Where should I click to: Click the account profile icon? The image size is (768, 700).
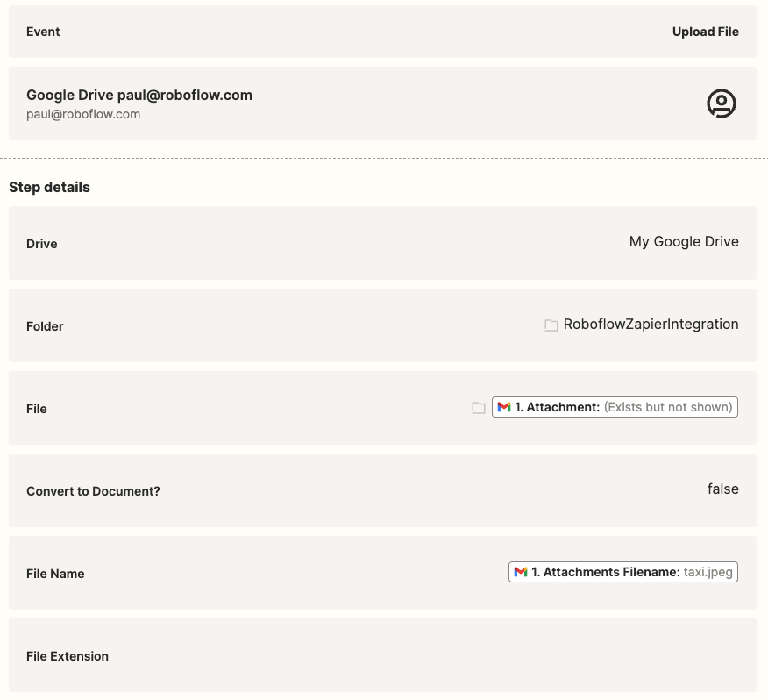[x=721, y=104]
